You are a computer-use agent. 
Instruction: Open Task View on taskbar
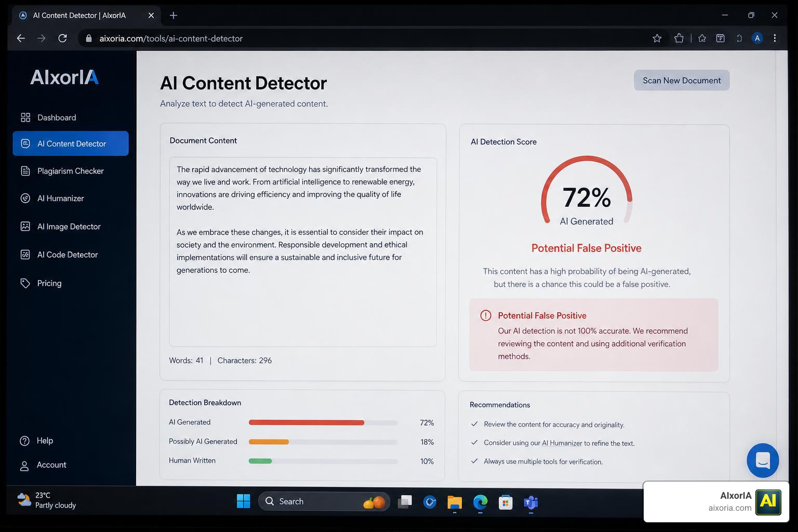coord(405,502)
